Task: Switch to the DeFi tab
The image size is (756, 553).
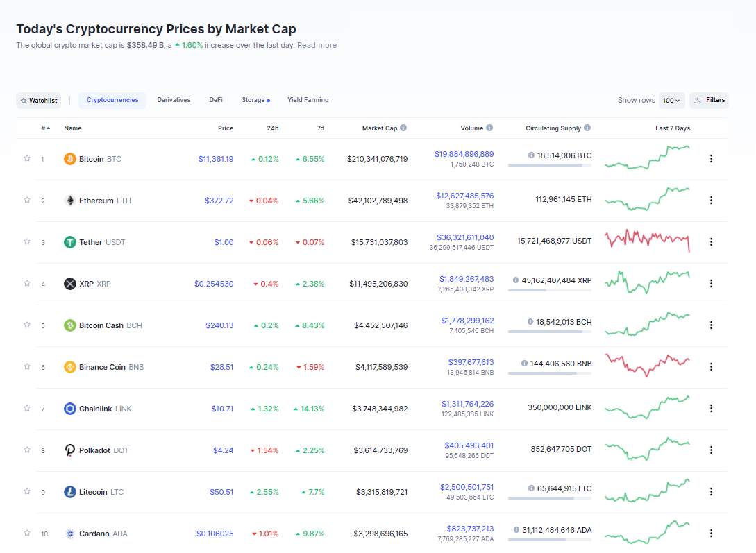Action: click(x=216, y=100)
